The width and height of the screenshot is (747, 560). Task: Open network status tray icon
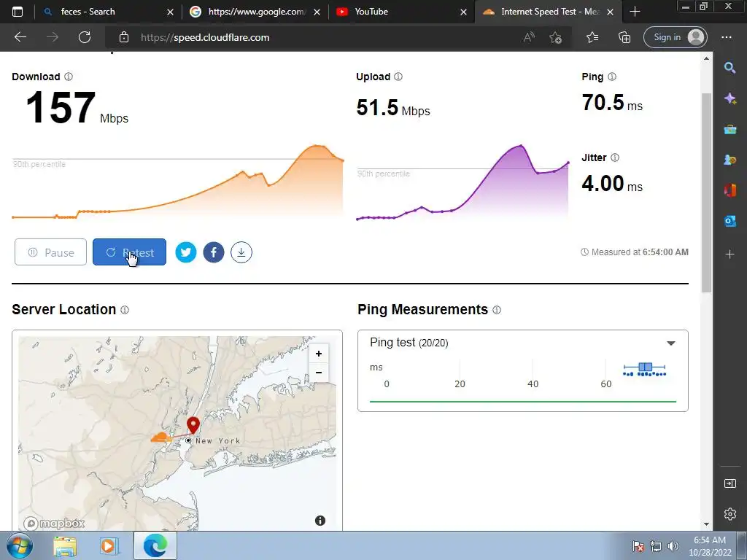point(656,546)
